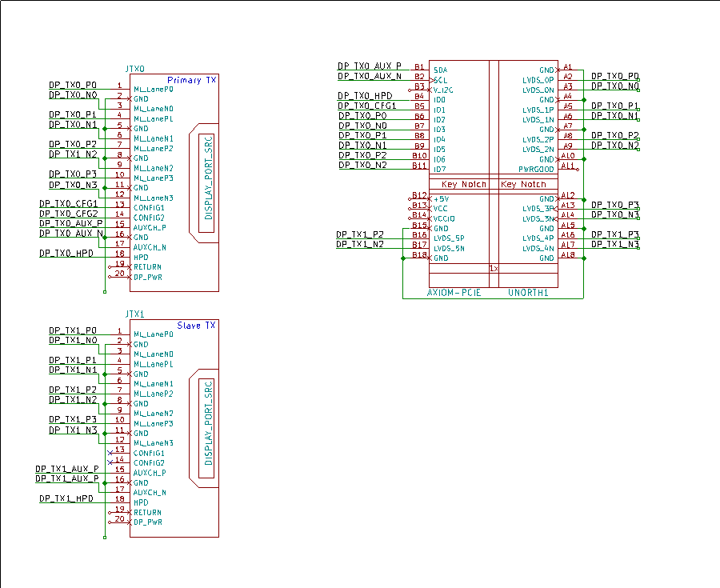Select the DP_TX0_AUX_P net label at pin B1
The image size is (720, 588).
[x=369, y=66]
